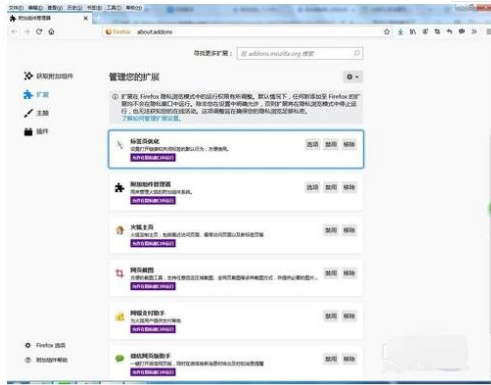Screen dimensions: 491x385
Task: Disable 附加组件管理器 with 禁用
Action: (331, 187)
